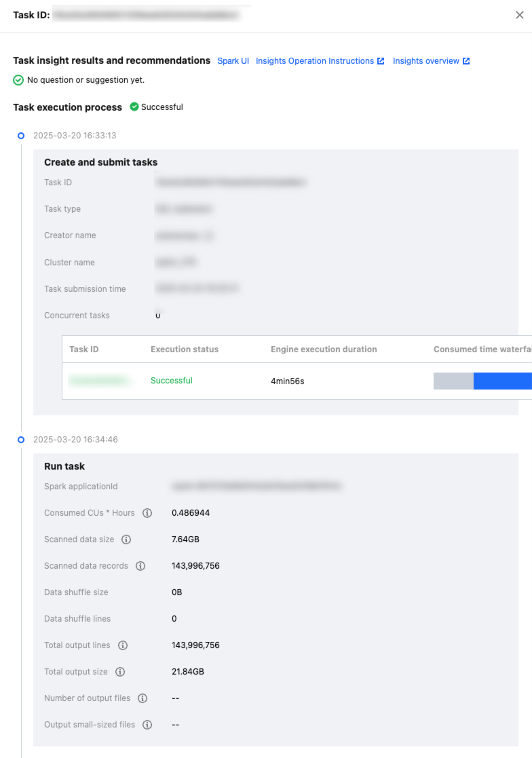Click the 16:34:46 timeline marker circle
Image resolution: width=532 pixels, height=758 pixels.
21,440
